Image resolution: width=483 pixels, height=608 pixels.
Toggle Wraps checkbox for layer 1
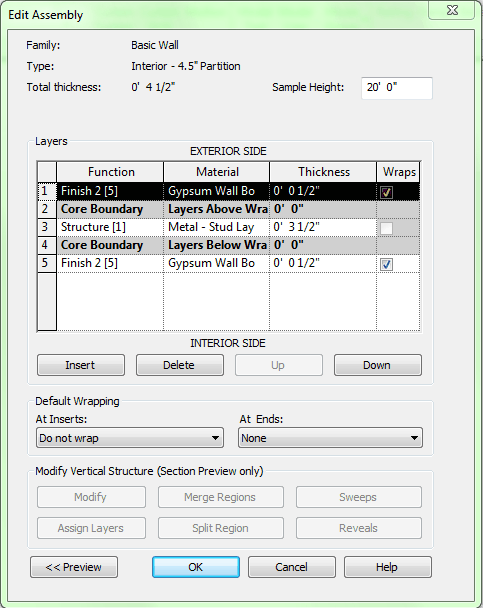click(x=386, y=192)
